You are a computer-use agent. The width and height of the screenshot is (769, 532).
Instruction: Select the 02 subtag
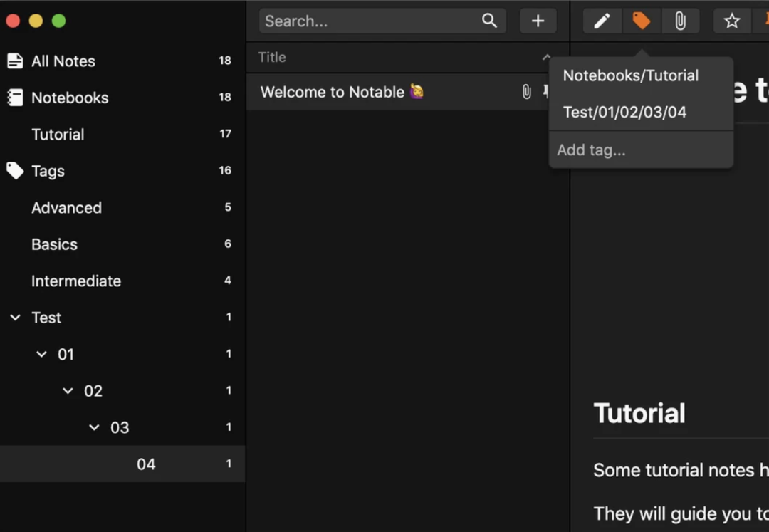pyautogui.click(x=122, y=391)
